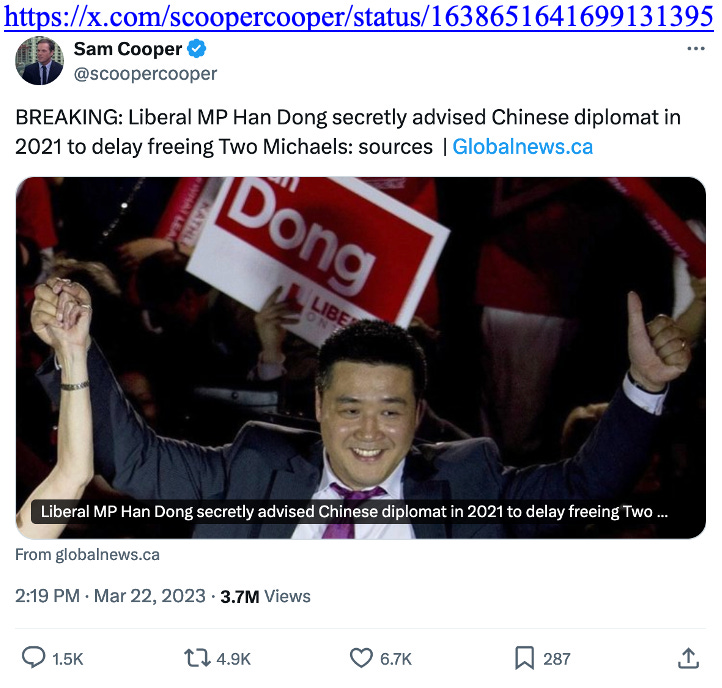This screenshot has height=688, width=722.
Task: Click the 6.7K likes count
Action: click(396, 659)
